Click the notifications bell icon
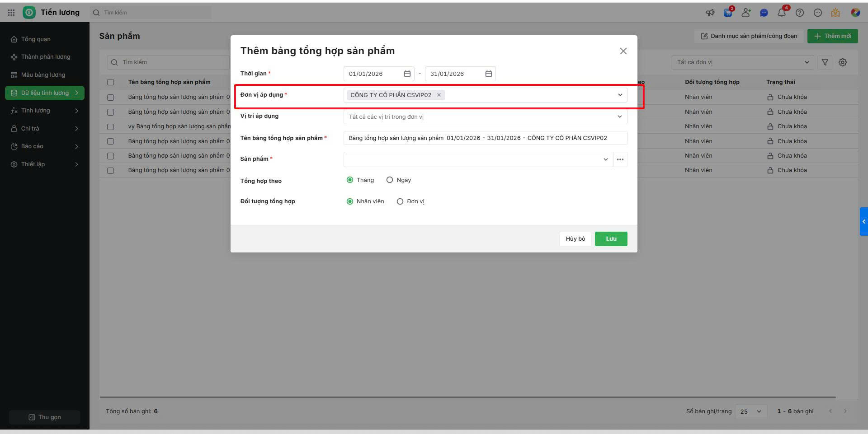Image resolution: width=868 pixels, height=434 pixels. pyautogui.click(x=782, y=13)
